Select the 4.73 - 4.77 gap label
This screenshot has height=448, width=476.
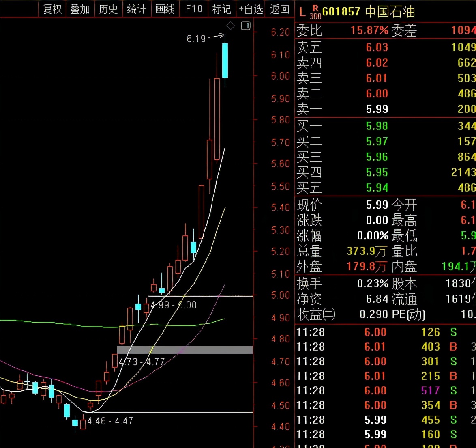coord(142,362)
